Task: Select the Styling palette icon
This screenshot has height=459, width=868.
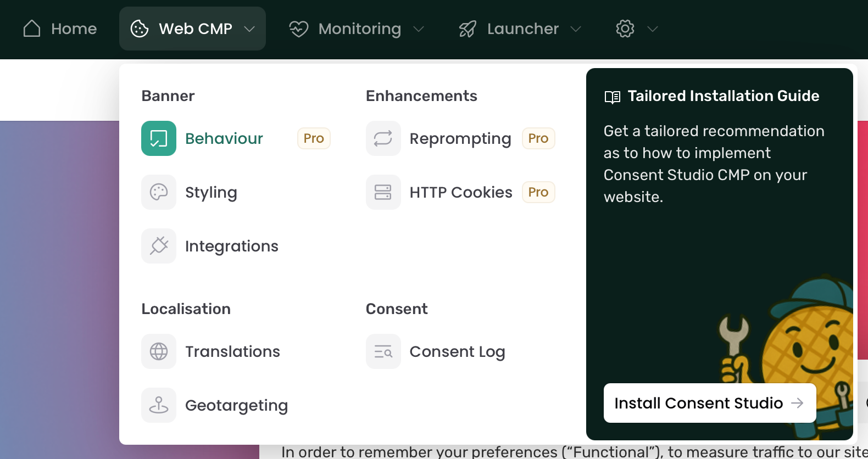Action: [159, 192]
